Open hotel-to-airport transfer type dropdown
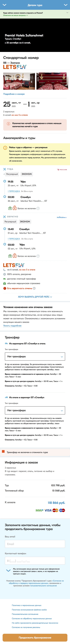Image resolution: width=70 pixels, height=644 pixels. tap(35, 410)
